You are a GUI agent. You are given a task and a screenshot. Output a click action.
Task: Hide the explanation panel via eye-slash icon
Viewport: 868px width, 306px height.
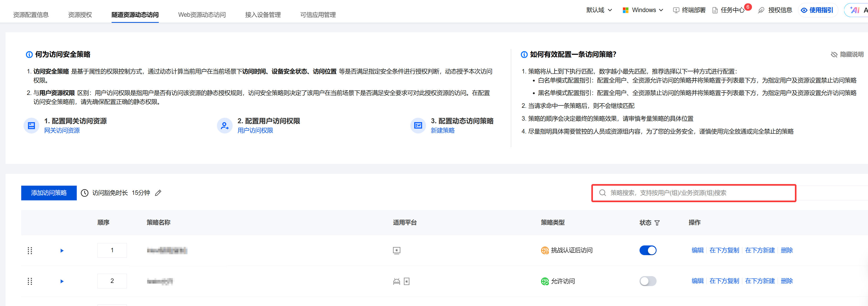point(834,54)
